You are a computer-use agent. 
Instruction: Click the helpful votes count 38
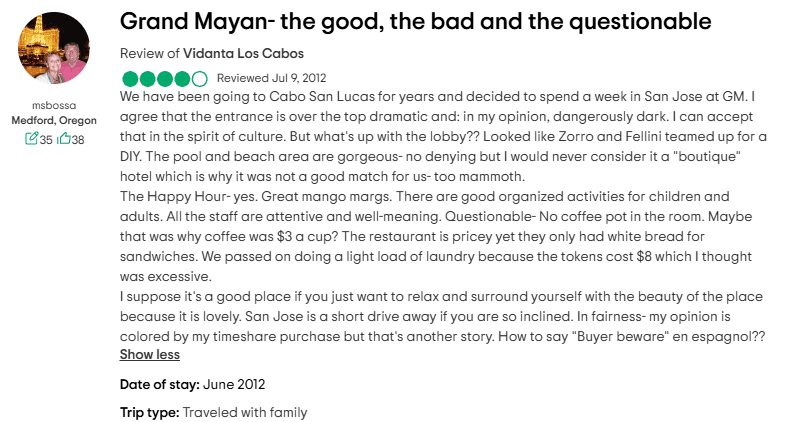78,140
